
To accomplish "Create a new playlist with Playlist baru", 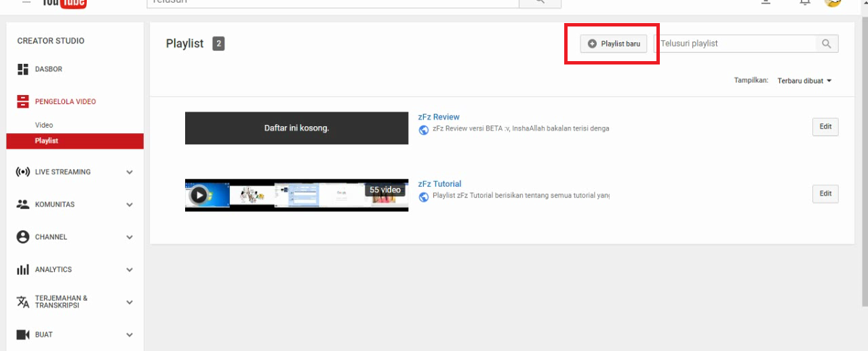I will pyautogui.click(x=613, y=43).
